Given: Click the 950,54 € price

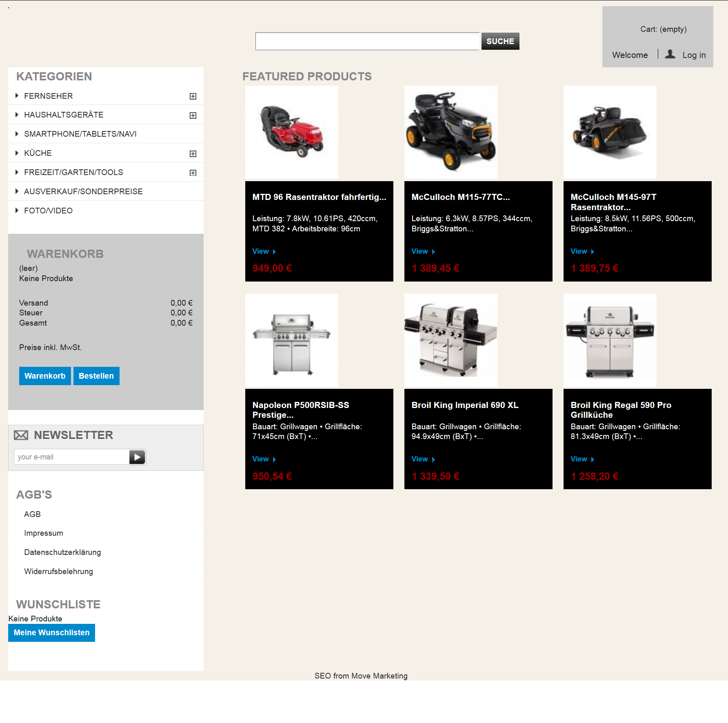Looking at the screenshot, I should point(272,477).
